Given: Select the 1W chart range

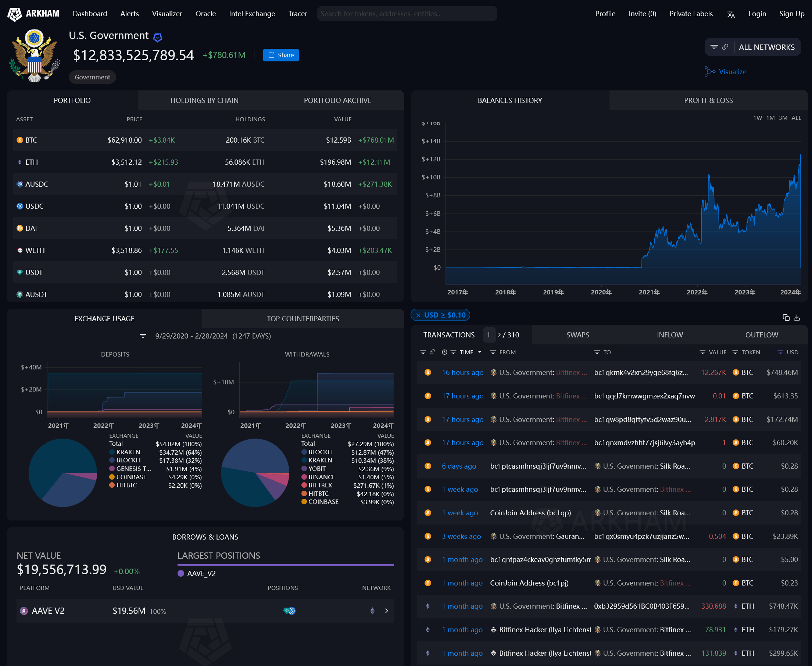Looking at the screenshot, I should pos(758,118).
